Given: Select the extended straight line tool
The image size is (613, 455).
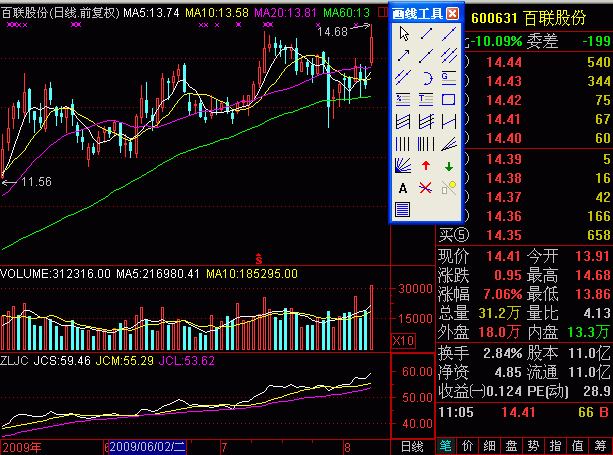Looking at the screenshot, I should (449, 34).
